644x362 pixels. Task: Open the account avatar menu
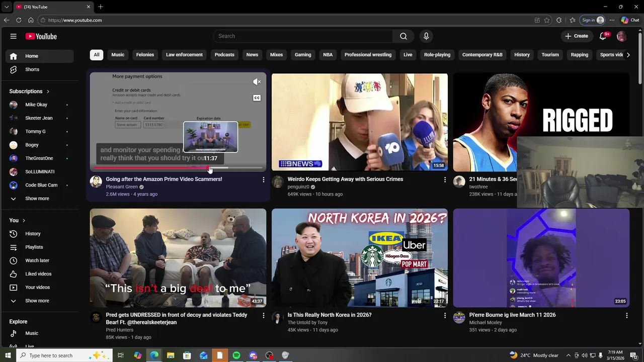point(621,36)
